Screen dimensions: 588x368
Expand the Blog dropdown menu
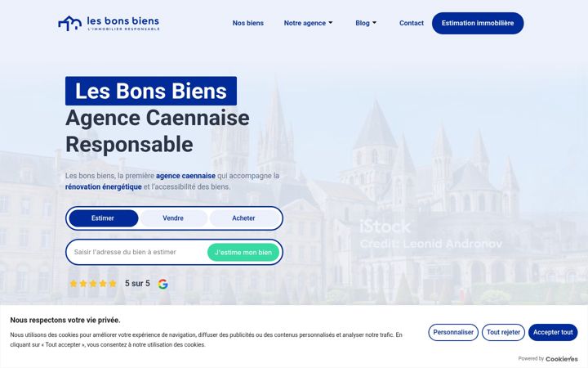pos(366,23)
